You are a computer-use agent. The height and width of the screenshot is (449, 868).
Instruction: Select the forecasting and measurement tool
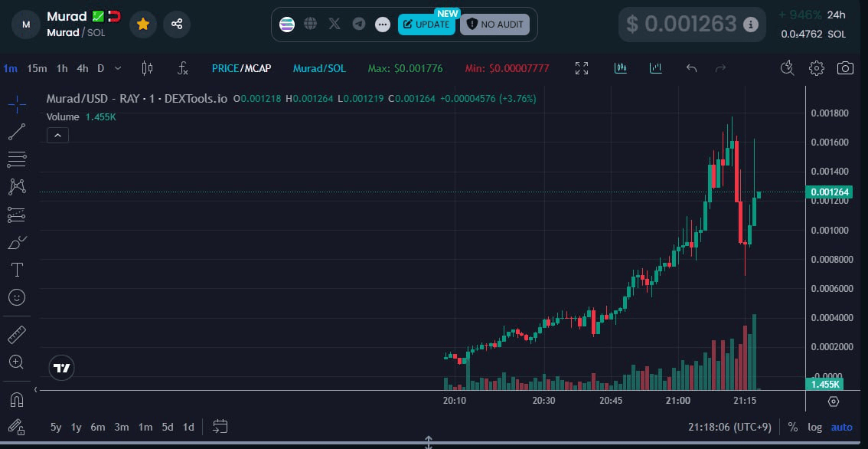pyautogui.click(x=17, y=215)
